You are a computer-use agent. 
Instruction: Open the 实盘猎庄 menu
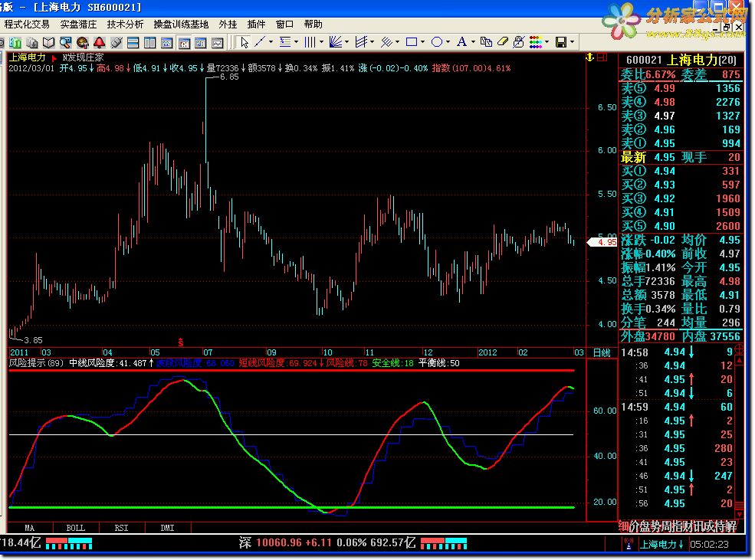pos(78,24)
